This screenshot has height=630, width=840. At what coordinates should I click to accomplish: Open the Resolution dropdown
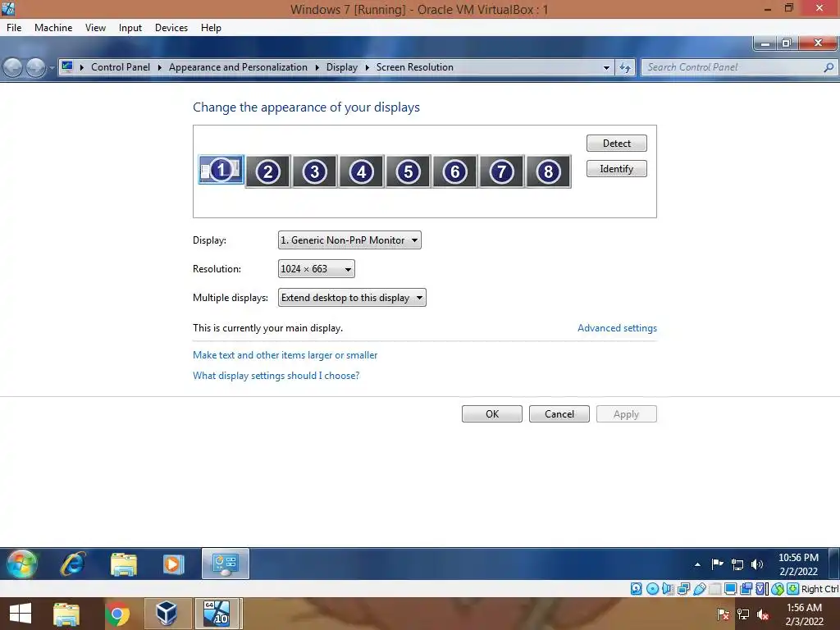pos(316,269)
